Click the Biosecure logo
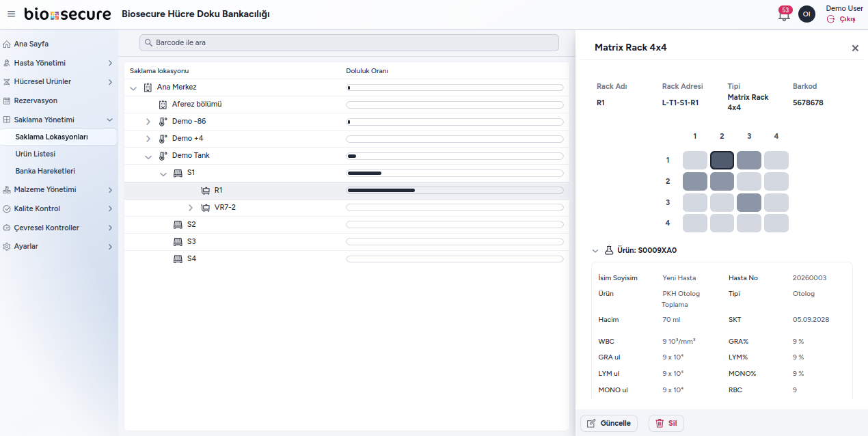This screenshot has height=436, width=868. (67, 14)
